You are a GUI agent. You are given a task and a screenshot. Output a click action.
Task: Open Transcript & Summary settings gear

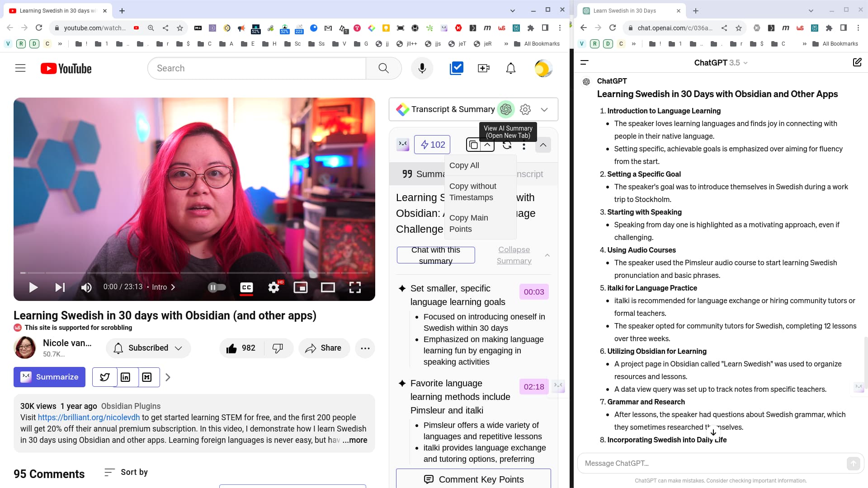[525, 109]
